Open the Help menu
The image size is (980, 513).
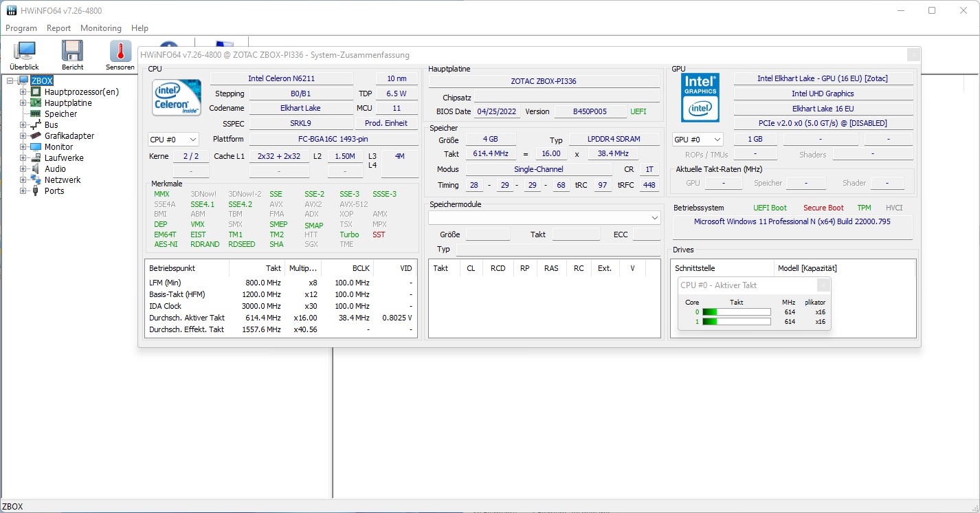click(x=140, y=28)
